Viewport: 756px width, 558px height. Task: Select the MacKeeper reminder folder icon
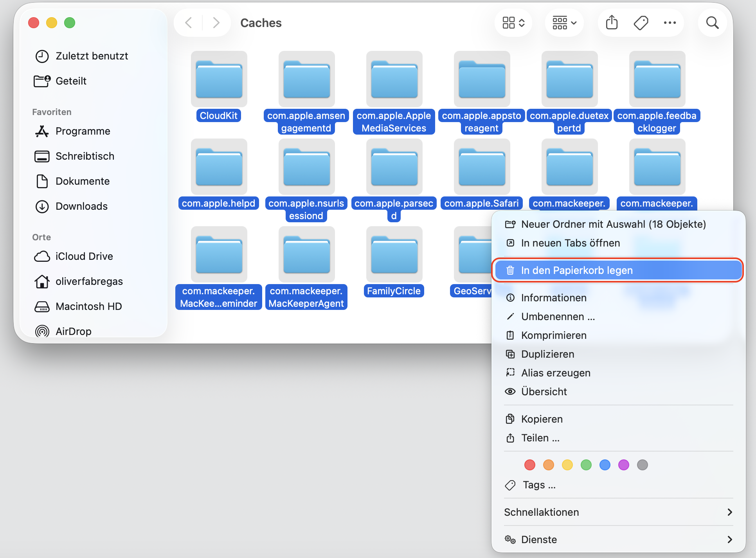(x=219, y=254)
